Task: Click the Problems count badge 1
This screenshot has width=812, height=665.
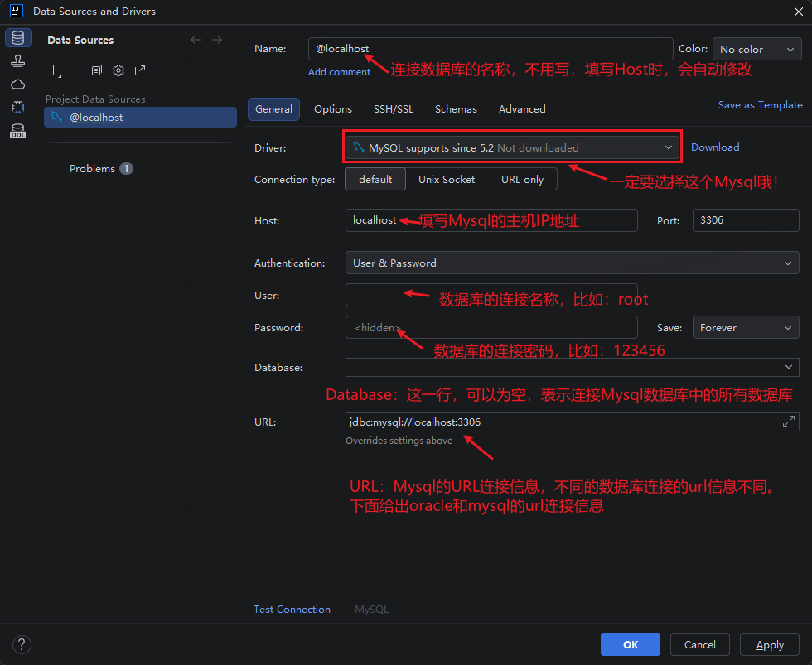Action: (x=126, y=169)
